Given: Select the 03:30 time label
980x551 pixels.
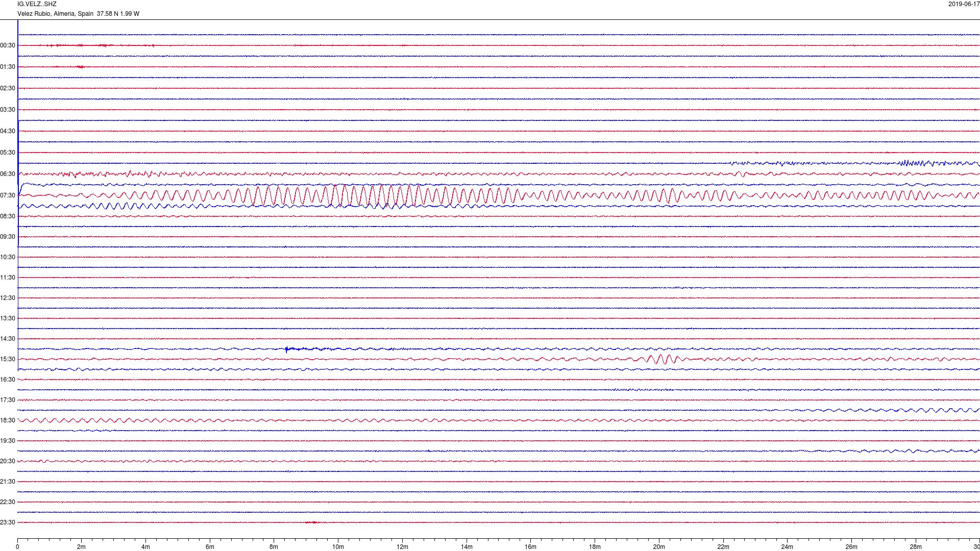Looking at the screenshot, I should coord(8,110).
